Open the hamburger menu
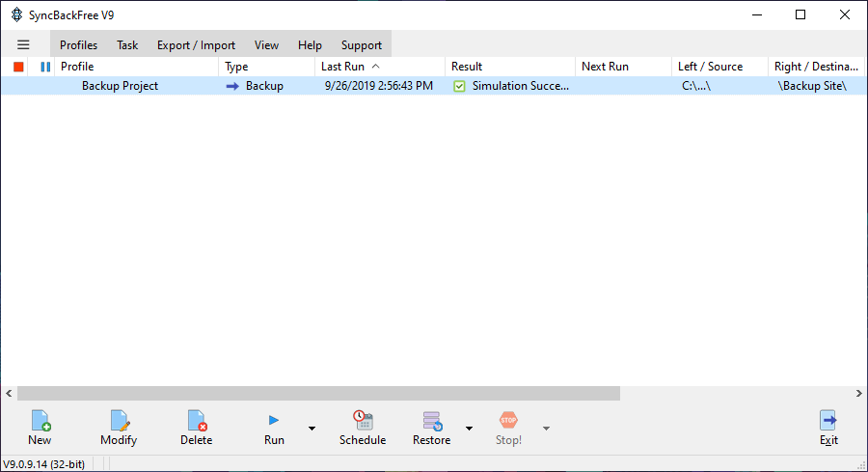This screenshot has height=472, width=868. pos(23,44)
